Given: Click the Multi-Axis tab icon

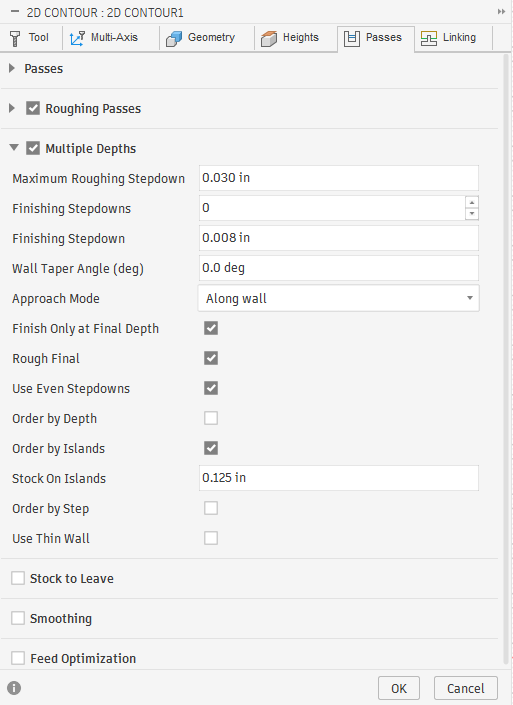Looking at the screenshot, I should (77, 38).
